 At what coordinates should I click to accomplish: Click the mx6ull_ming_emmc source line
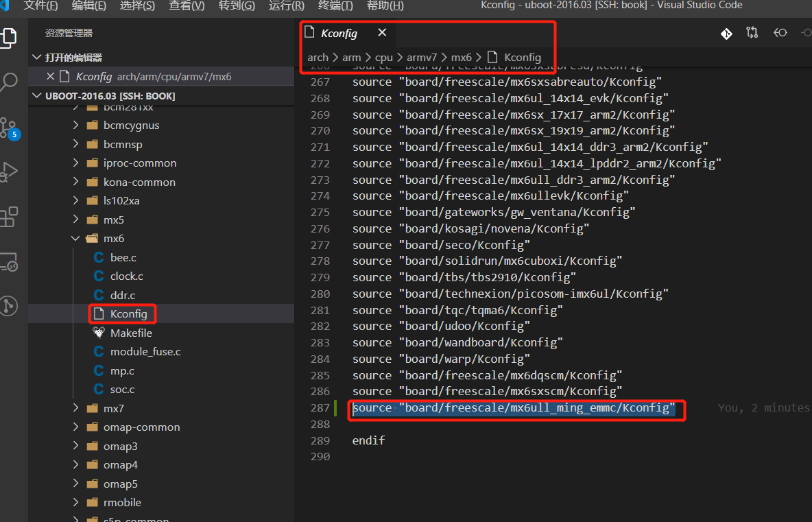[x=514, y=408]
